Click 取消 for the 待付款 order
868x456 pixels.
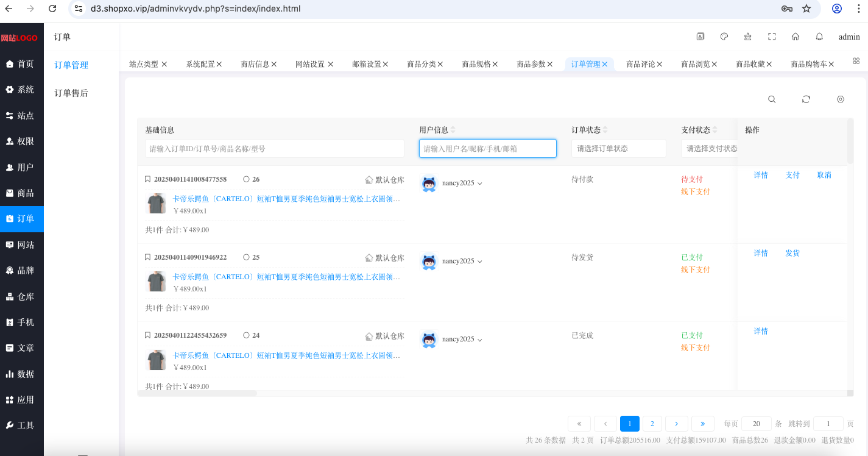824,175
